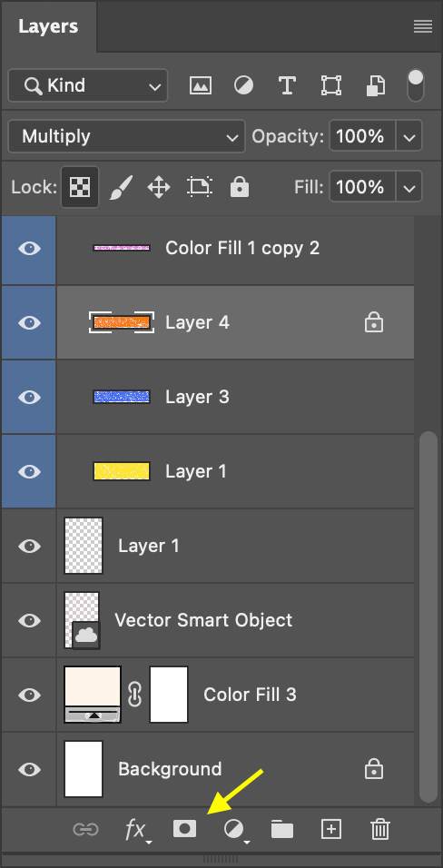The image size is (443, 868).
Task: Toggle layer filtering switch
Action: [416, 85]
